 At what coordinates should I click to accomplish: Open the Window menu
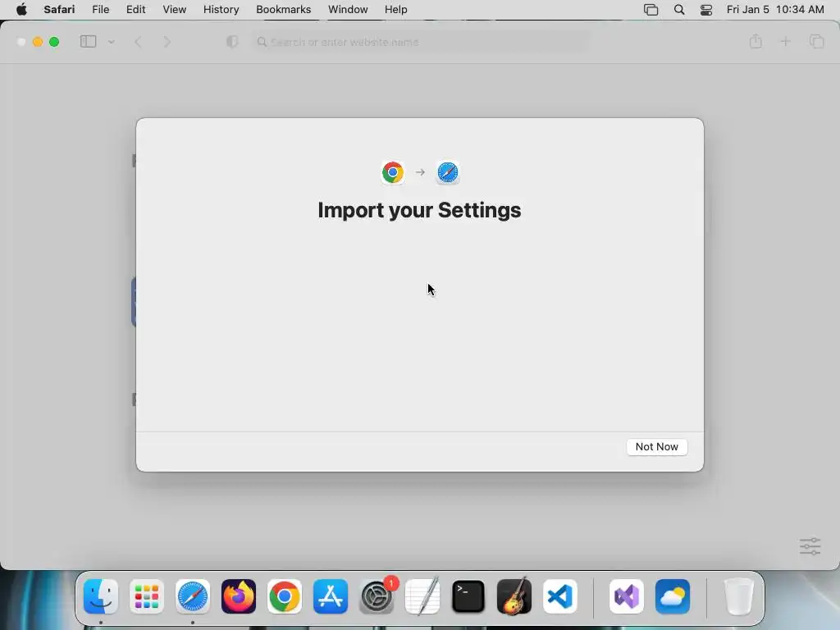(x=348, y=10)
